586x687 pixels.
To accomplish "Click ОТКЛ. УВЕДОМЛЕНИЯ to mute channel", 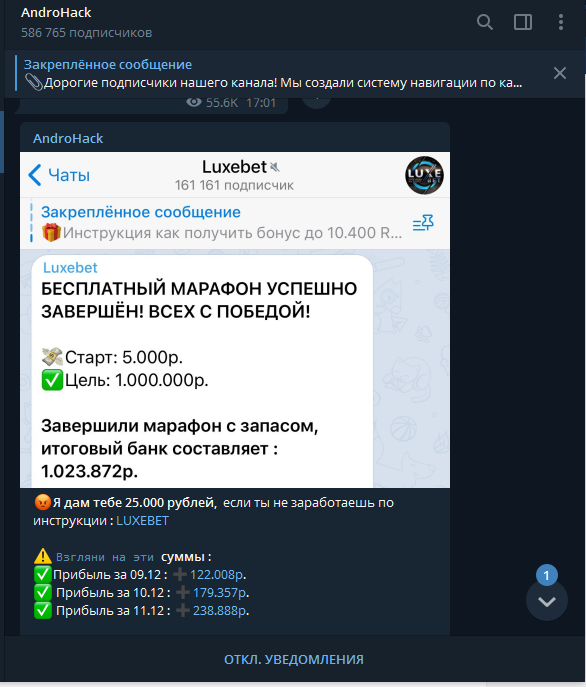I will click(x=294, y=659).
